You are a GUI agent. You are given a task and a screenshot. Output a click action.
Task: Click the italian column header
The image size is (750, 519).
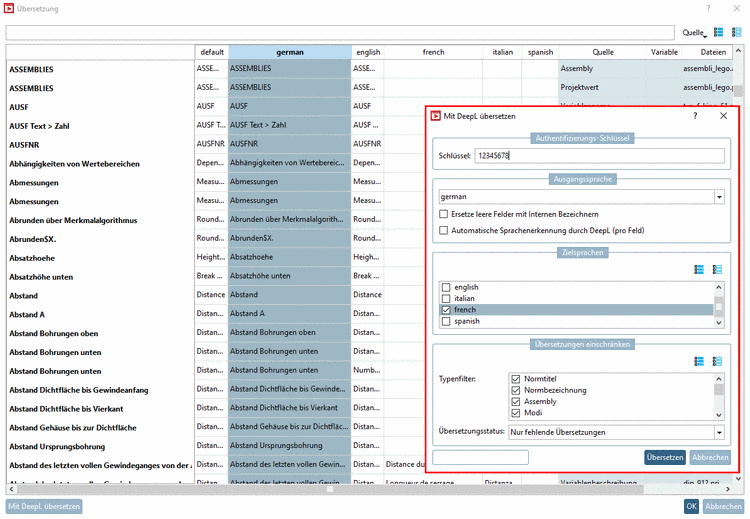pyautogui.click(x=502, y=52)
